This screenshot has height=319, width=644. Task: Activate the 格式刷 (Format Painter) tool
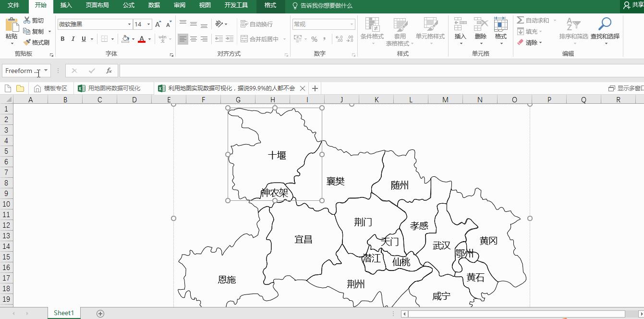point(40,42)
